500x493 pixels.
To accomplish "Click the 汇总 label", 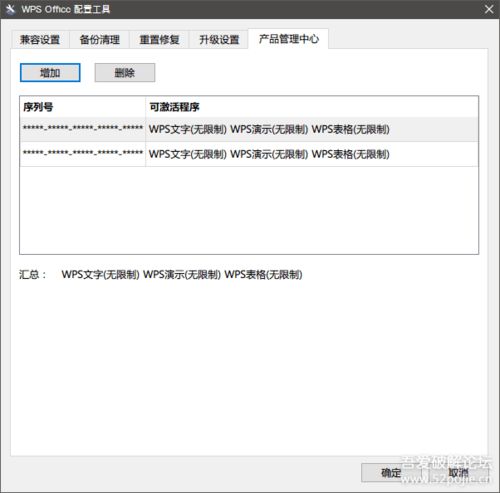I will tap(33, 275).
